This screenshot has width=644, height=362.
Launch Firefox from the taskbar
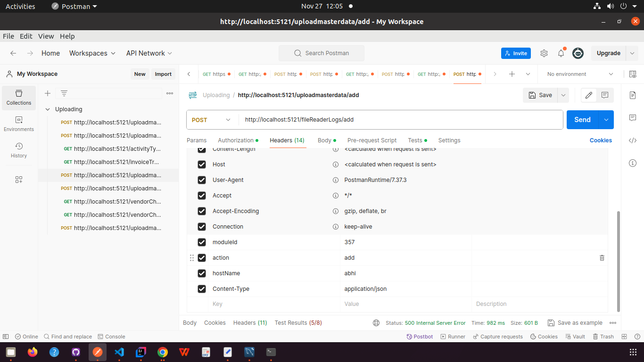[x=33, y=352]
